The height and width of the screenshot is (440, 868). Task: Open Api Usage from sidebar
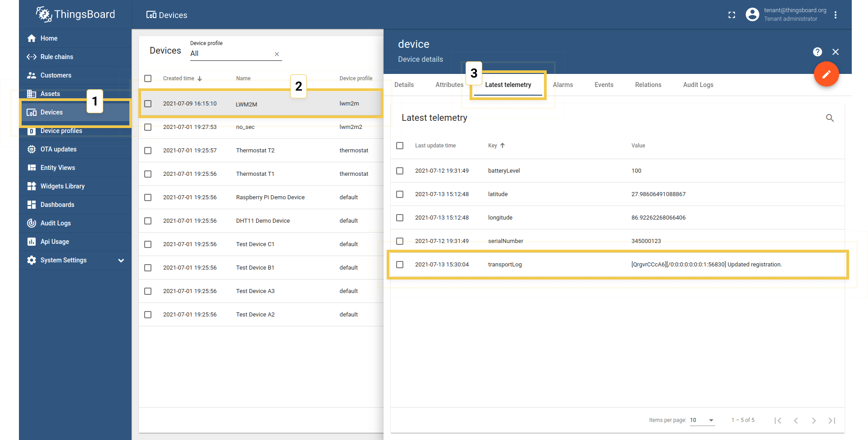coord(55,242)
